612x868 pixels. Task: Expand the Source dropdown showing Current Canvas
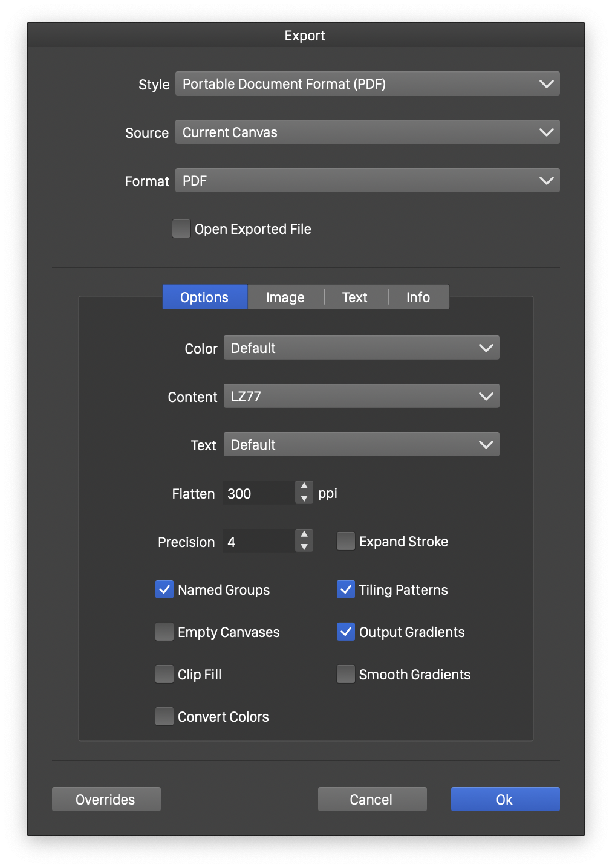pyautogui.click(x=367, y=132)
